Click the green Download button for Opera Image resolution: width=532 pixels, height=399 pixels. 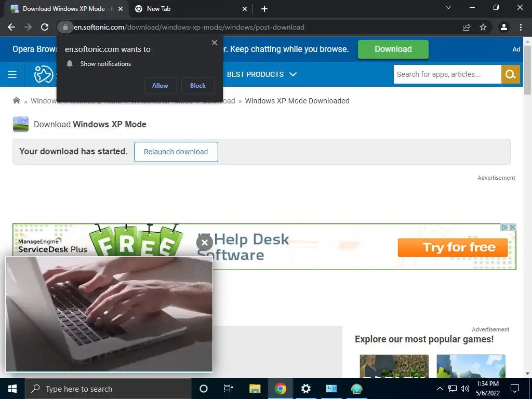click(393, 49)
